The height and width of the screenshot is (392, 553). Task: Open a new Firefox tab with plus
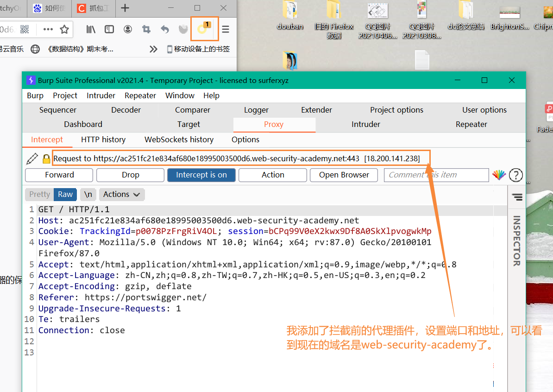125,8
